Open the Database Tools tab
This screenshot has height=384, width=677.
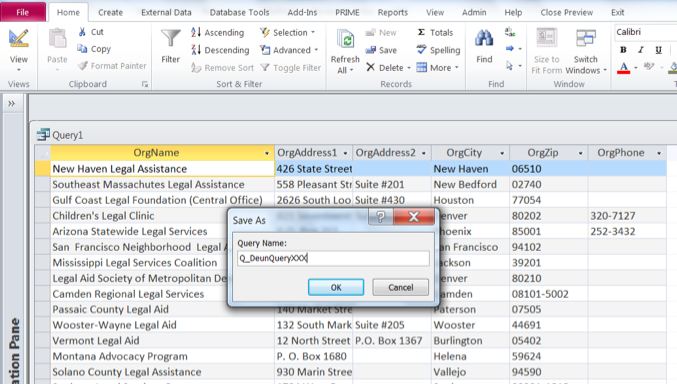point(240,13)
